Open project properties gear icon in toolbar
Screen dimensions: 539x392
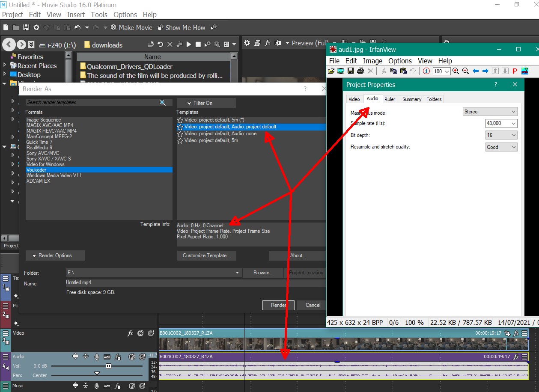(x=36, y=28)
